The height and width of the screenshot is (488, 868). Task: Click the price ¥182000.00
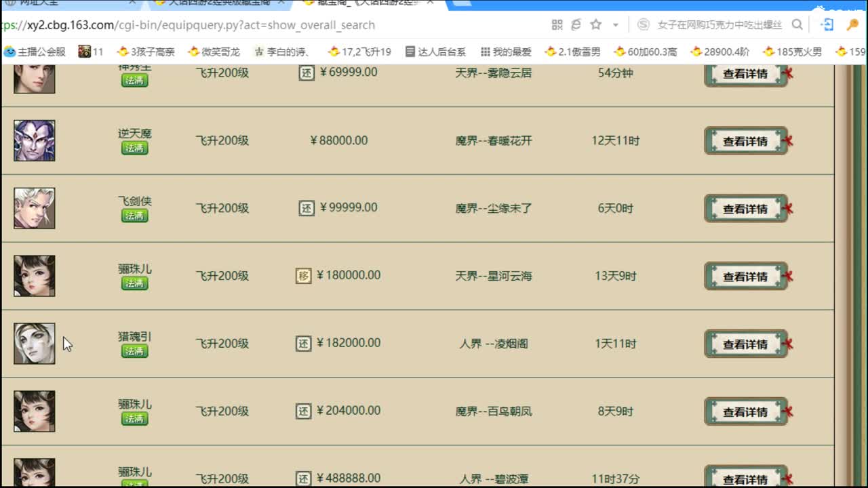(x=348, y=343)
